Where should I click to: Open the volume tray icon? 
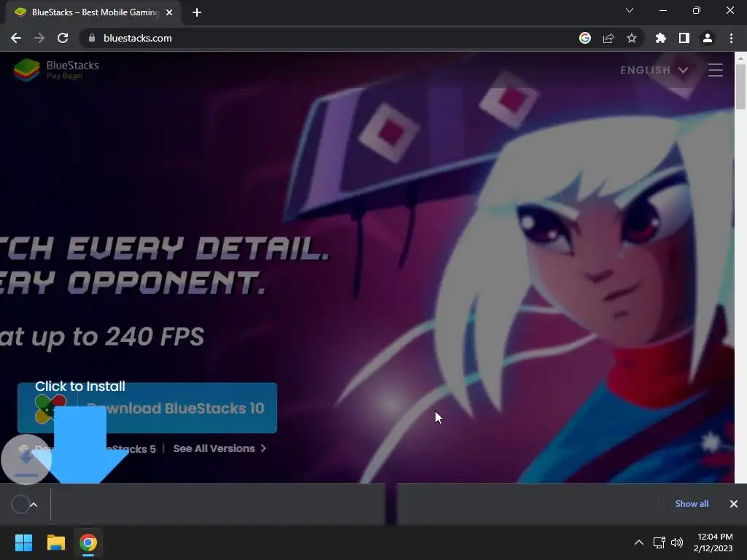pyautogui.click(x=676, y=542)
